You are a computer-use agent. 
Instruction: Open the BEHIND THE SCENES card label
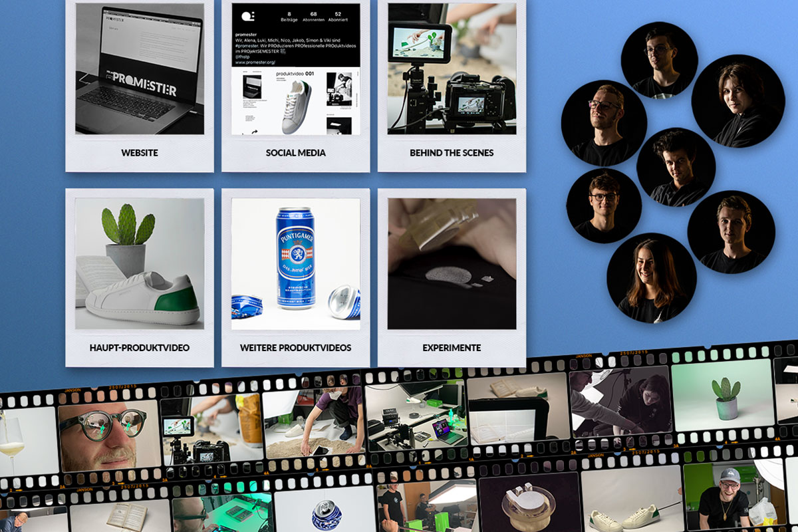point(452,153)
